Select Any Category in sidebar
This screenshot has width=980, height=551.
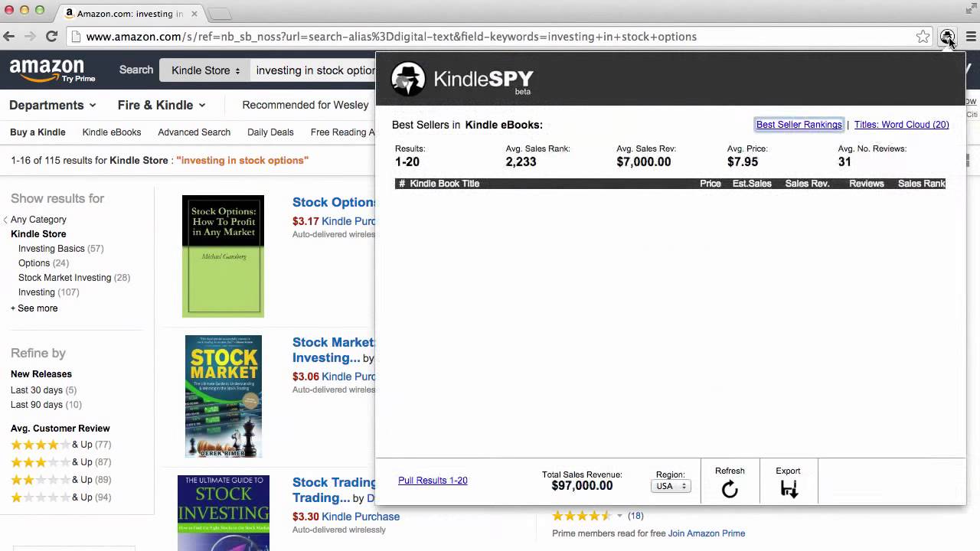(x=38, y=220)
